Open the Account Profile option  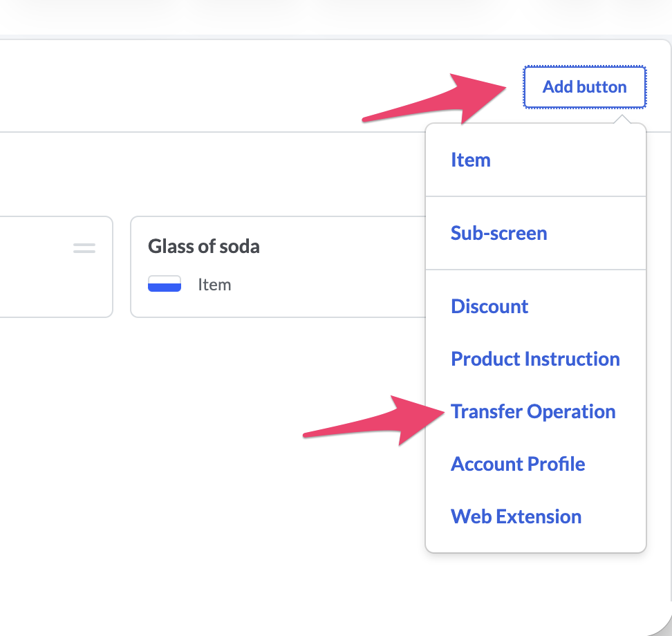coord(518,464)
